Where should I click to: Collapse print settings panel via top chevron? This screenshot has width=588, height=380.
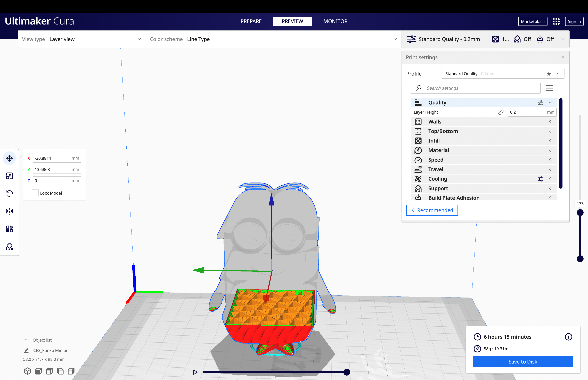tap(563, 39)
